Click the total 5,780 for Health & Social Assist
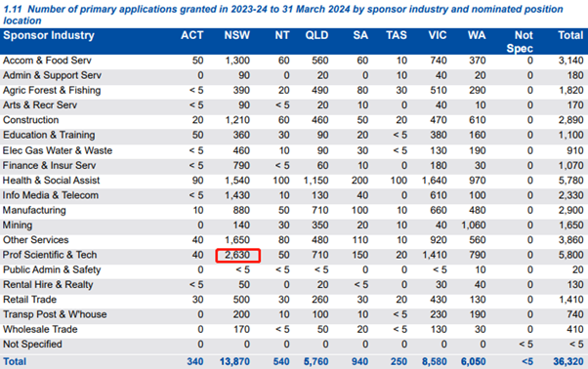The width and height of the screenshot is (588, 369). pyautogui.click(x=570, y=181)
